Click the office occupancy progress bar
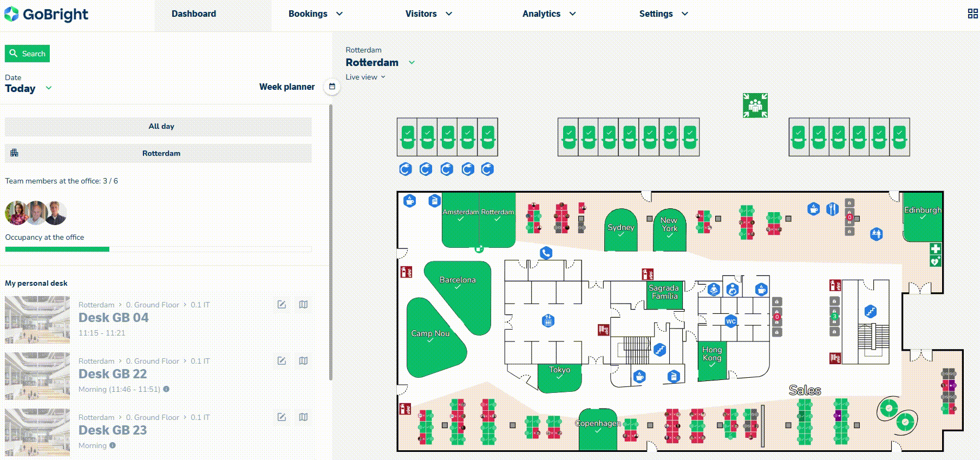980x460 pixels. pyautogui.click(x=158, y=249)
